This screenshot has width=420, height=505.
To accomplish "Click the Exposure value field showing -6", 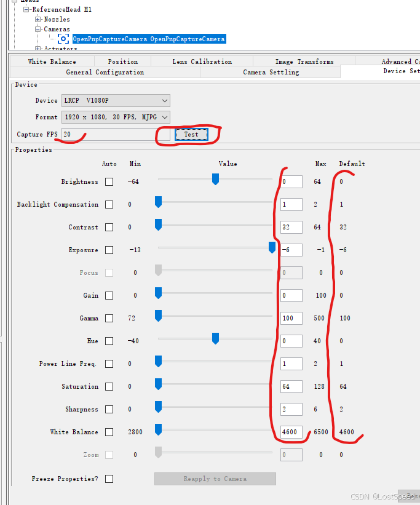I will point(291,250).
